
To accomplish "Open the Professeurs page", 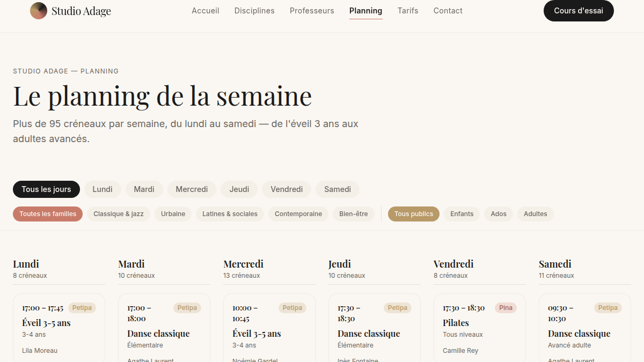I will 312,11.
